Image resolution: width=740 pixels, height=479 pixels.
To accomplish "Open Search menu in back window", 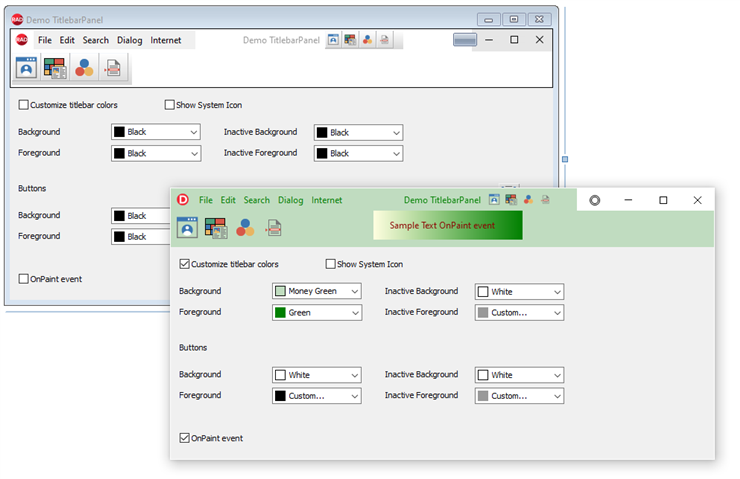I will tap(96, 40).
